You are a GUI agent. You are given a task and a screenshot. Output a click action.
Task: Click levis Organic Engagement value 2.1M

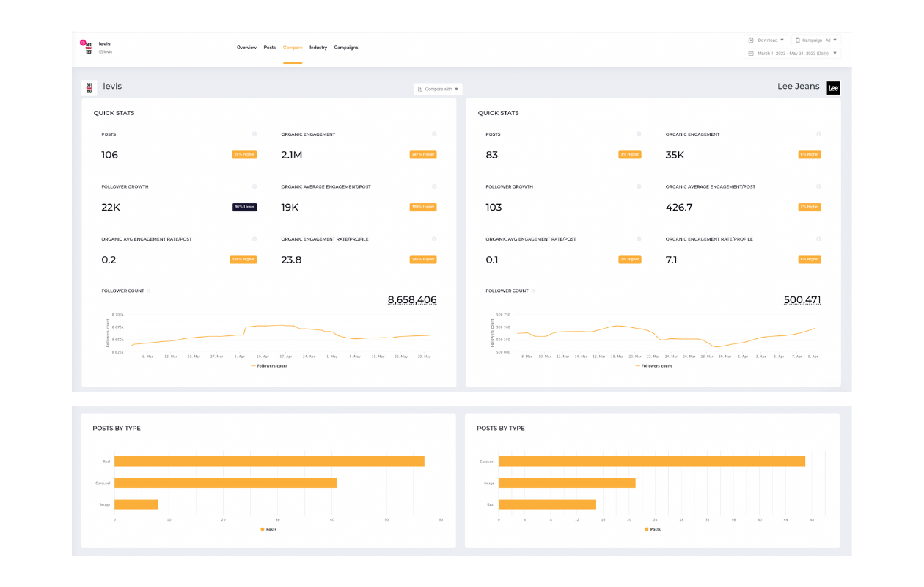(x=291, y=156)
